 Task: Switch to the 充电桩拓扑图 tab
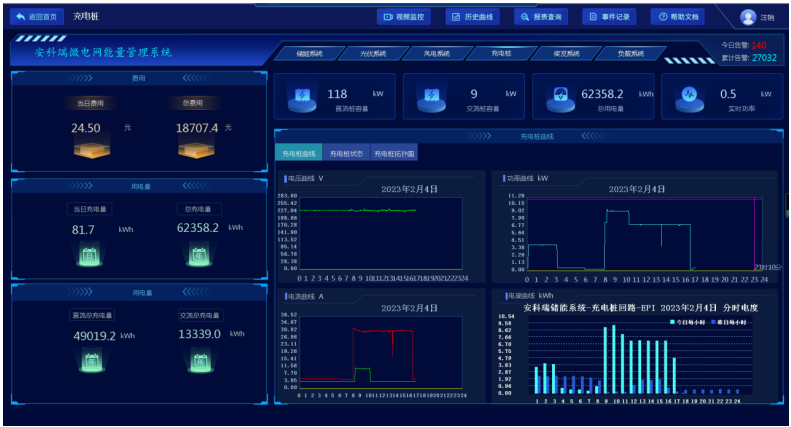(393, 154)
